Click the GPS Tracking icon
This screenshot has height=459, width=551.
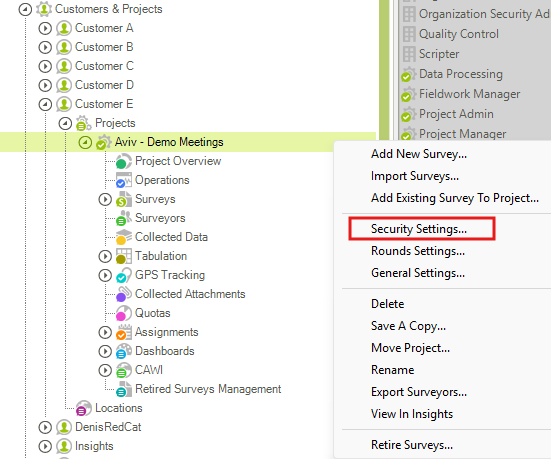pos(123,275)
